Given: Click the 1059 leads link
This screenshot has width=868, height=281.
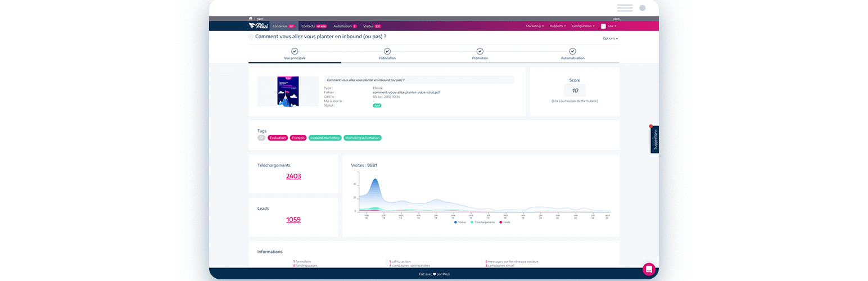Looking at the screenshot, I should [293, 220].
